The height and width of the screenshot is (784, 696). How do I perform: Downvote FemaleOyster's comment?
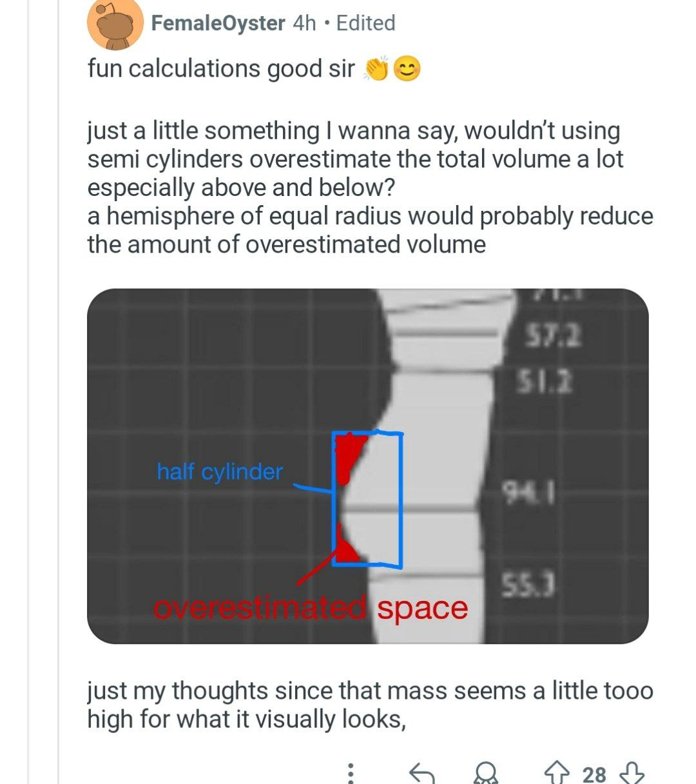click(632, 772)
